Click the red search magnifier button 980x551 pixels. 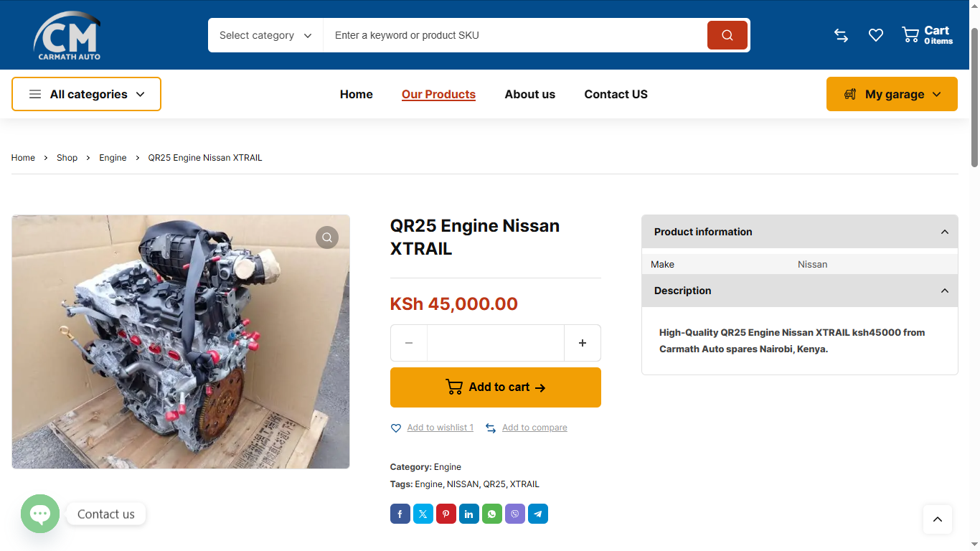(727, 35)
